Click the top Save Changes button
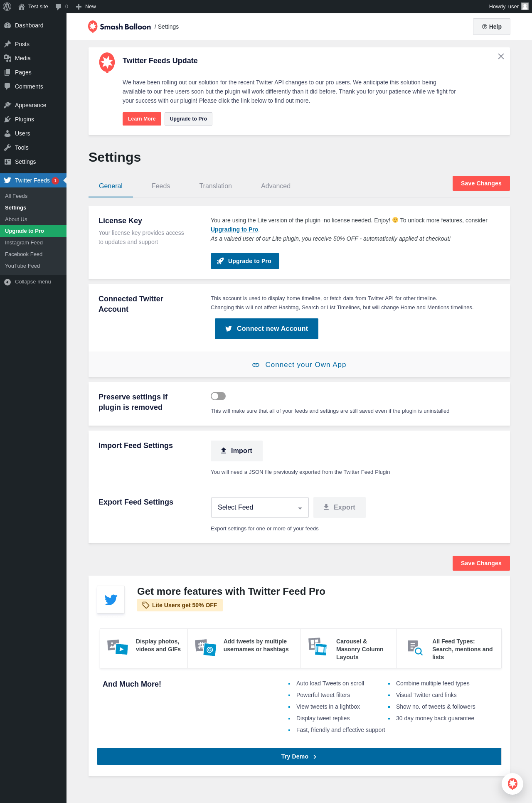Viewport: 532px width, 803px height. tap(481, 183)
